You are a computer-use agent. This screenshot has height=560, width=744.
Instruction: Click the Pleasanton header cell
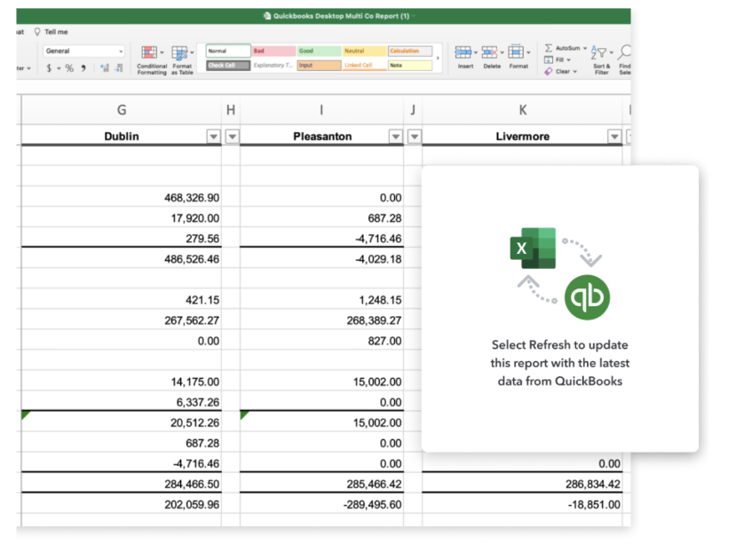point(321,137)
